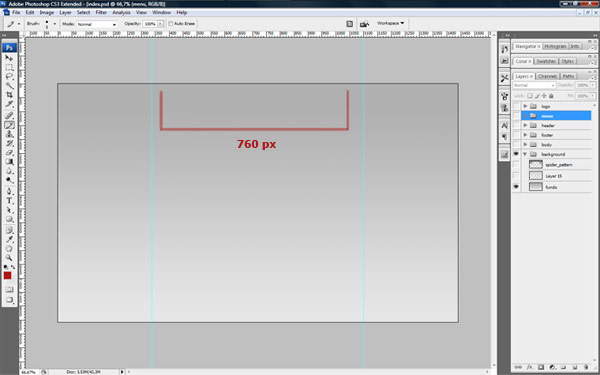Select the footer layer group
Image resolution: width=600 pixels, height=375 pixels.
coord(556,135)
